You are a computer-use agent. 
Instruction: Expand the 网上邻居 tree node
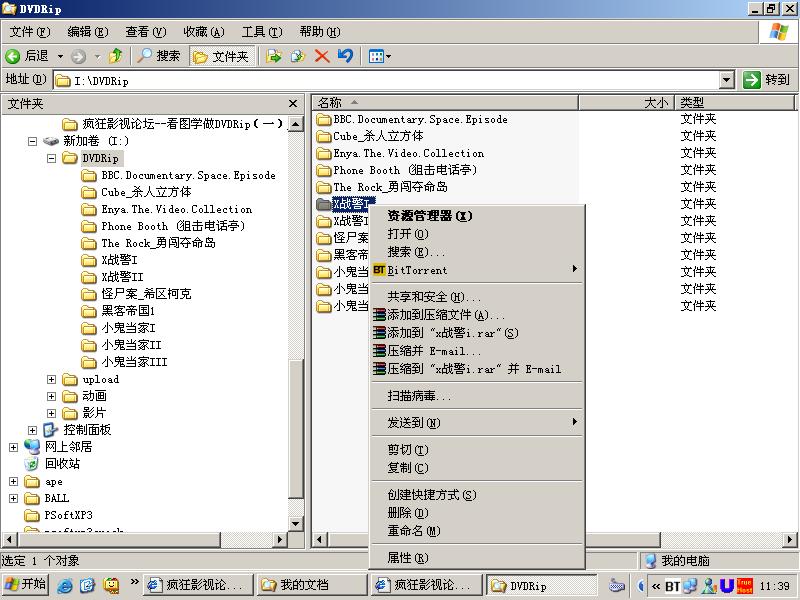pyautogui.click(x=14, y=447)
